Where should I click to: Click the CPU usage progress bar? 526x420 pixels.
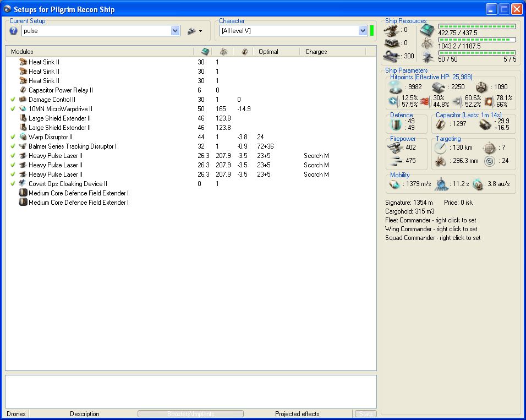(476, 26)
